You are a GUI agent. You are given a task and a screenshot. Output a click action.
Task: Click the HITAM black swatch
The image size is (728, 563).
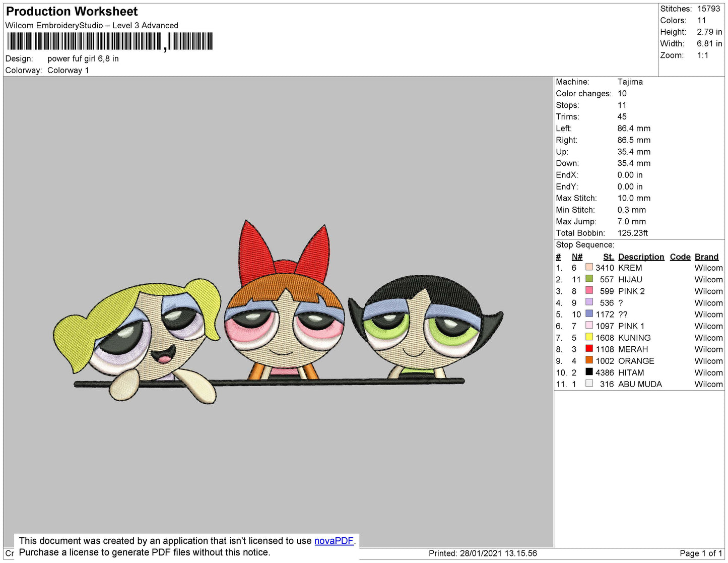589,371
